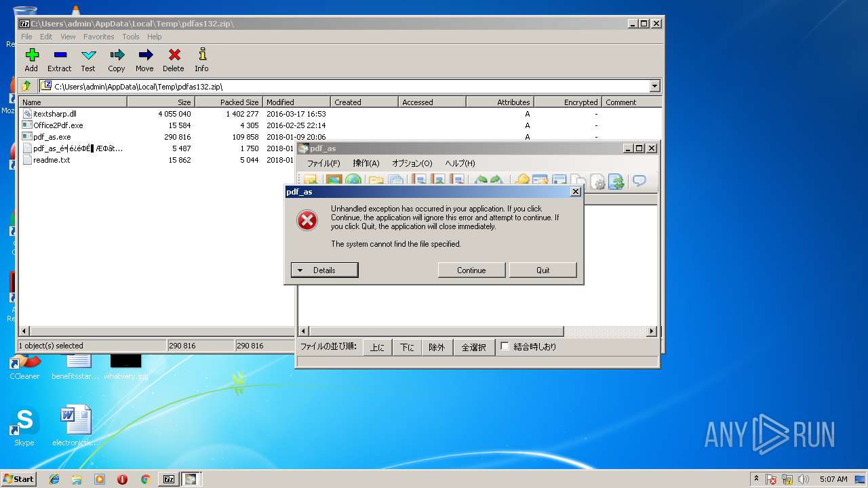The image size is (868, 488).
Task: Launch Opera from the taskbar
Action: pyautogui.click(x=122, y=479)
